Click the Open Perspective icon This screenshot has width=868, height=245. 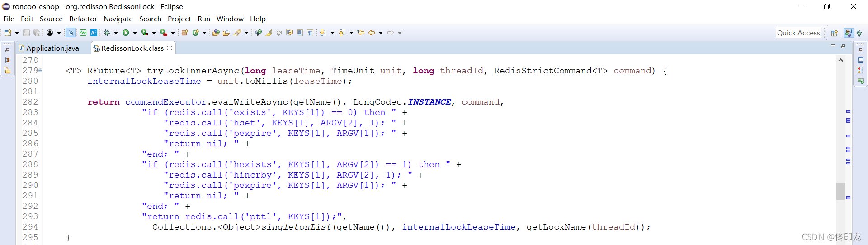[x=835, y=33]
